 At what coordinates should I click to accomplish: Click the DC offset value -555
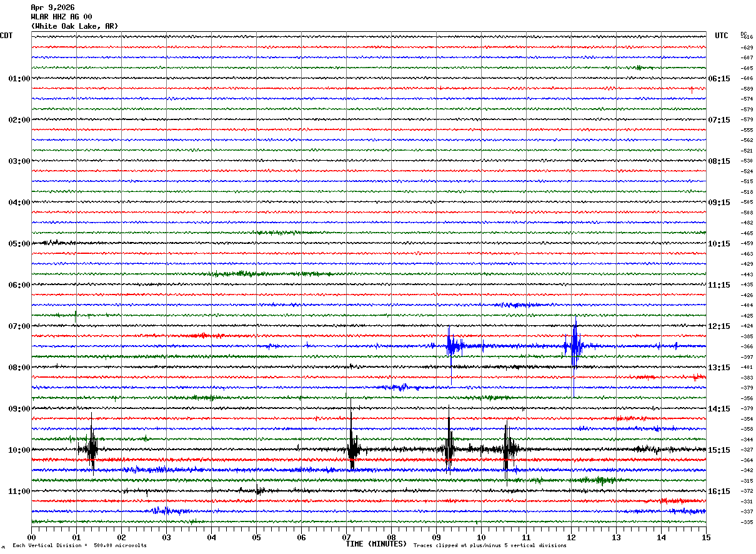coord(747,130)
